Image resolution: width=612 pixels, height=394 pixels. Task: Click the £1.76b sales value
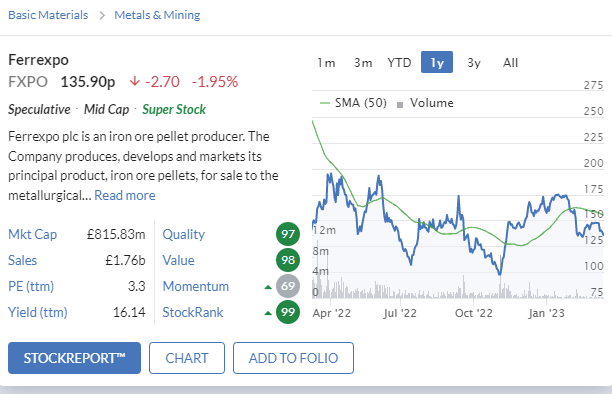pos(125,260)
